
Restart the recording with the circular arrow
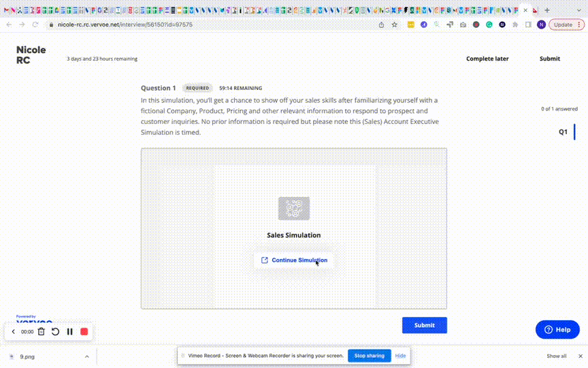click(x=55, y=332)
